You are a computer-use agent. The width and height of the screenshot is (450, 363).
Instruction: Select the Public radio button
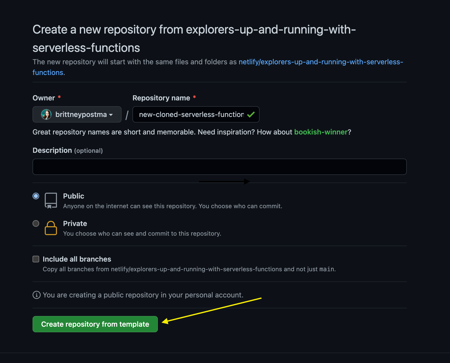coord(36,196)
